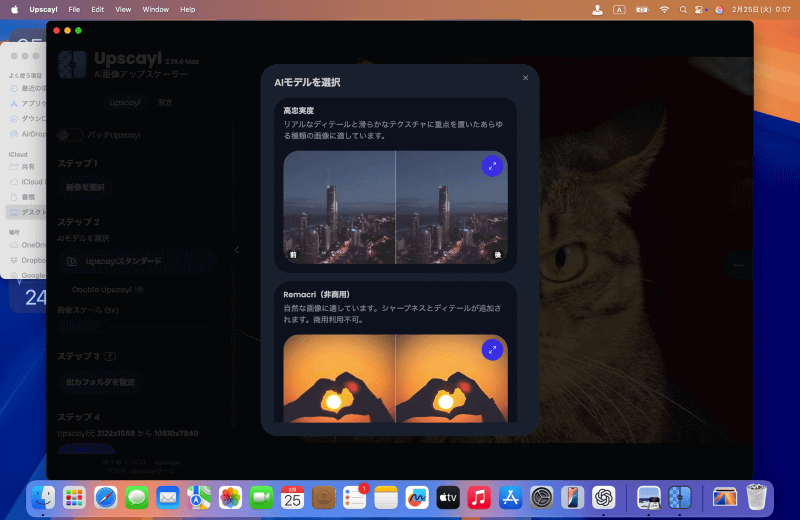
Task: Click the input source A indicator
Action: (x=619, y=9)
